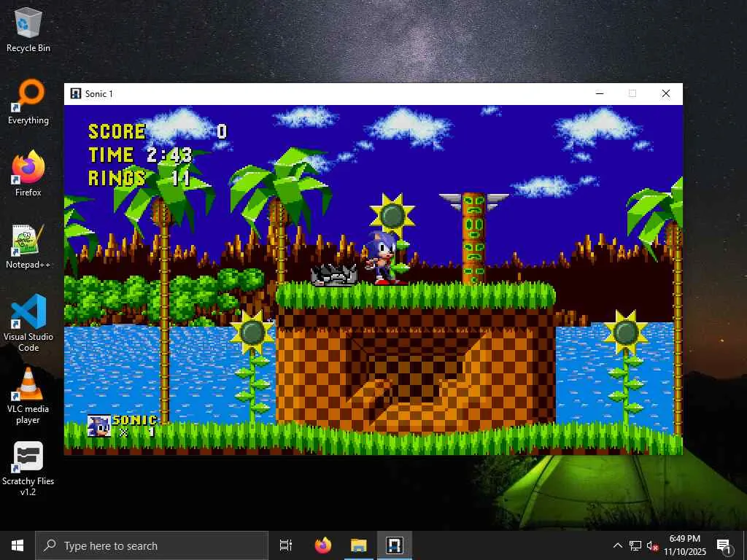Open the network status tray icon

(x=635, y=545)
